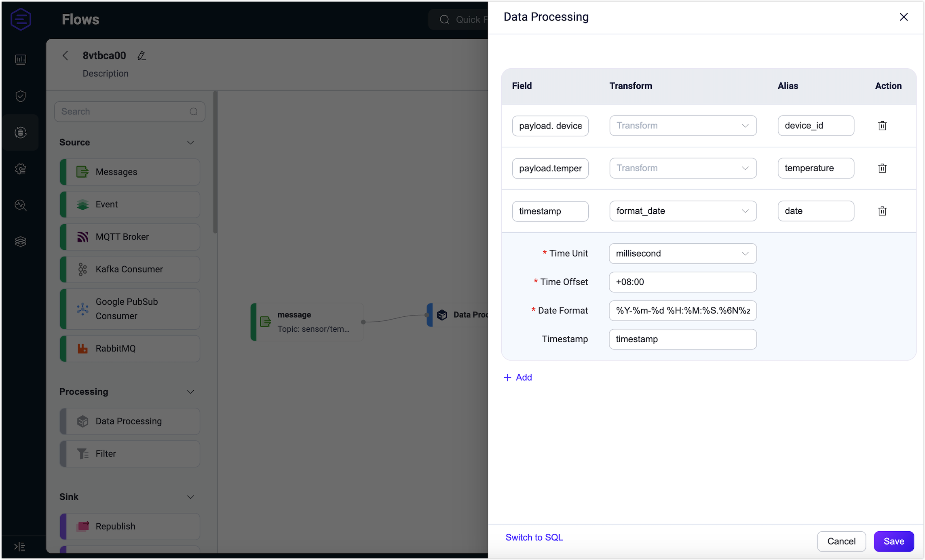
Task: Select the Data Processing node in palette
Action: 130,421
